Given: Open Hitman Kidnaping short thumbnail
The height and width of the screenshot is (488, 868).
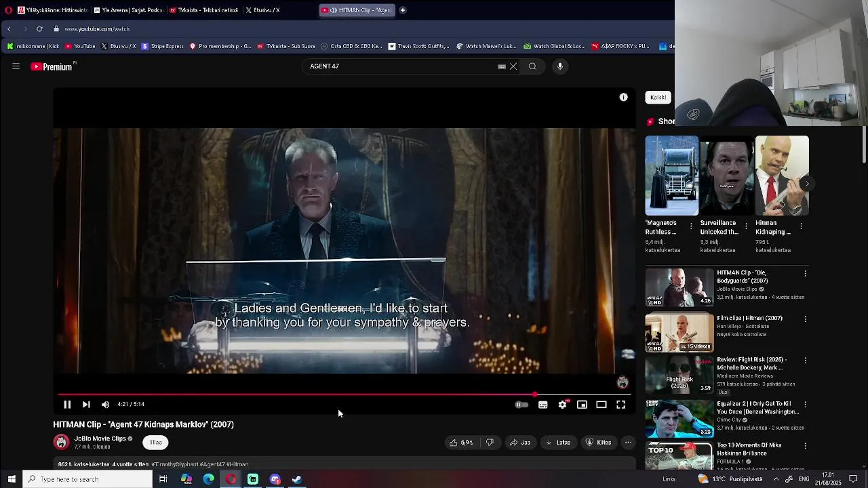Looking at the screenshot, I should 782,176.
